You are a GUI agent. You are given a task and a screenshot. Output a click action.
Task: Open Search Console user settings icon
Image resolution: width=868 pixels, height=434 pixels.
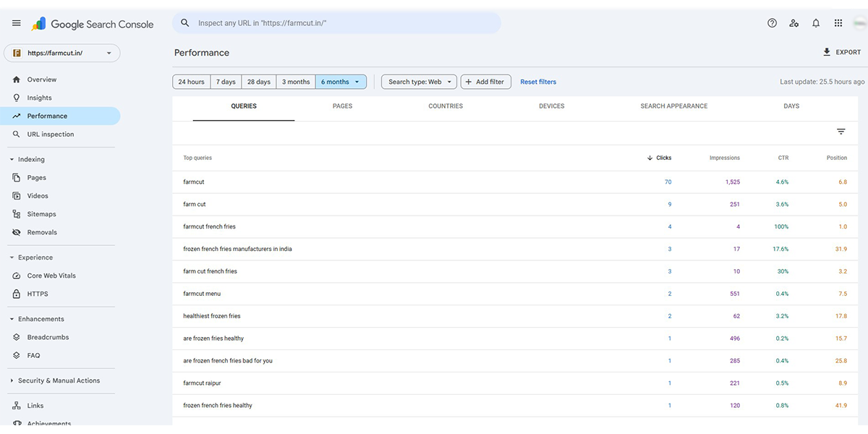coord(793,23)
